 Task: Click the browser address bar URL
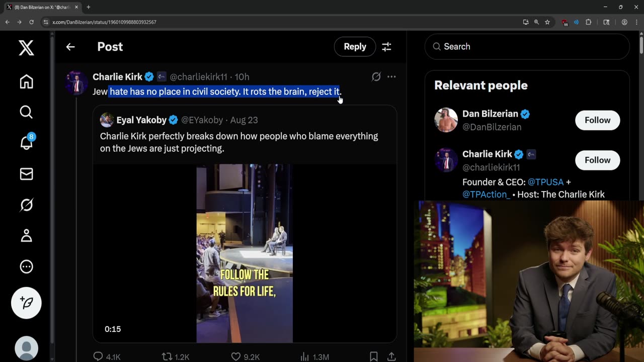104,22
